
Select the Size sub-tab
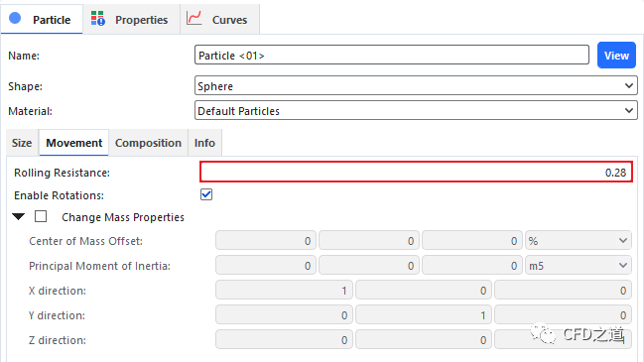(22, 143)
